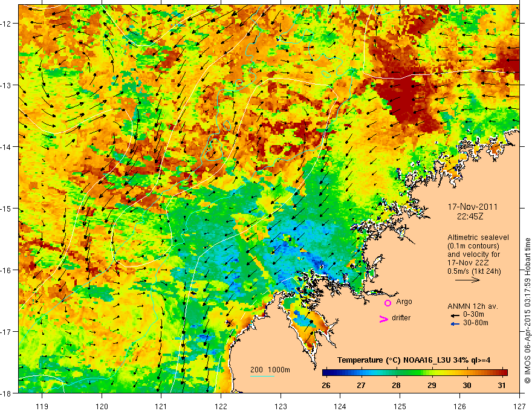This screenshot has height=411, width=532.
Task: Click the magenta drifter arrow symbol
Action: [384, 319]
